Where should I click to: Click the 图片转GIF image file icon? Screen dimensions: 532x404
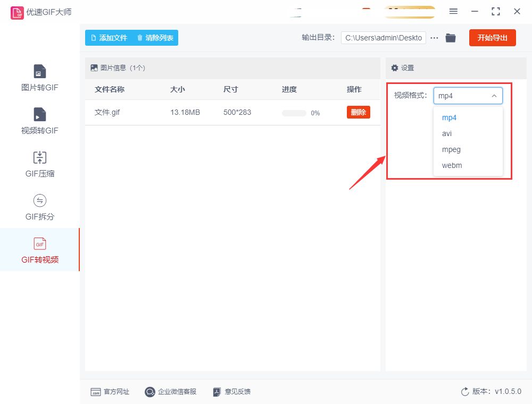(40, 71)
